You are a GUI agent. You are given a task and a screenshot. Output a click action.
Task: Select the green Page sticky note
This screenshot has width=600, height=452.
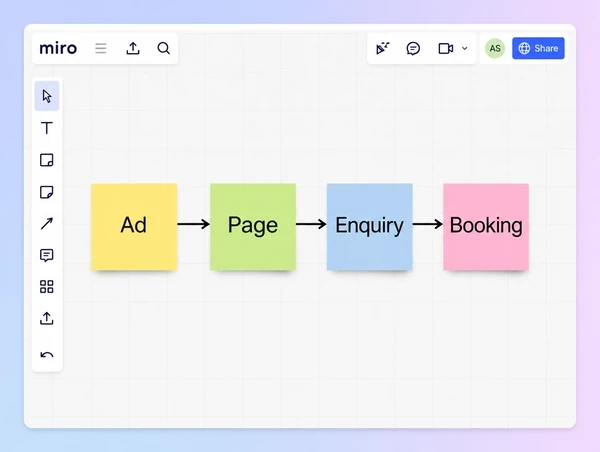pyautogui.click(x=253, y=227)
